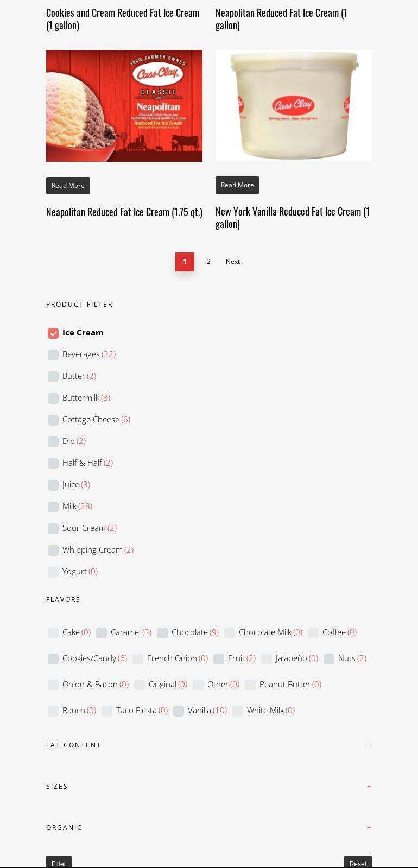Tick the Chocolate flavor checkbox
This screenshot has width=418, height=868.
click(162, 632)
